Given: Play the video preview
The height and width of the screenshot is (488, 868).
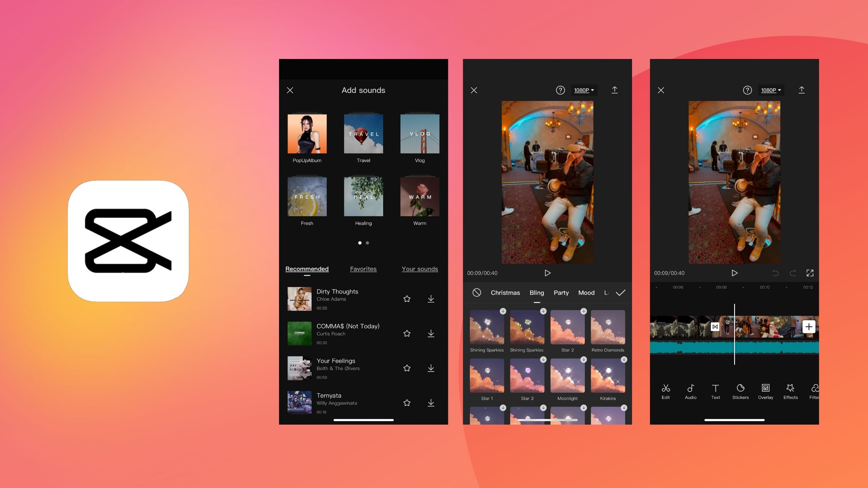Looking at the screenshot, I should 548,273.
